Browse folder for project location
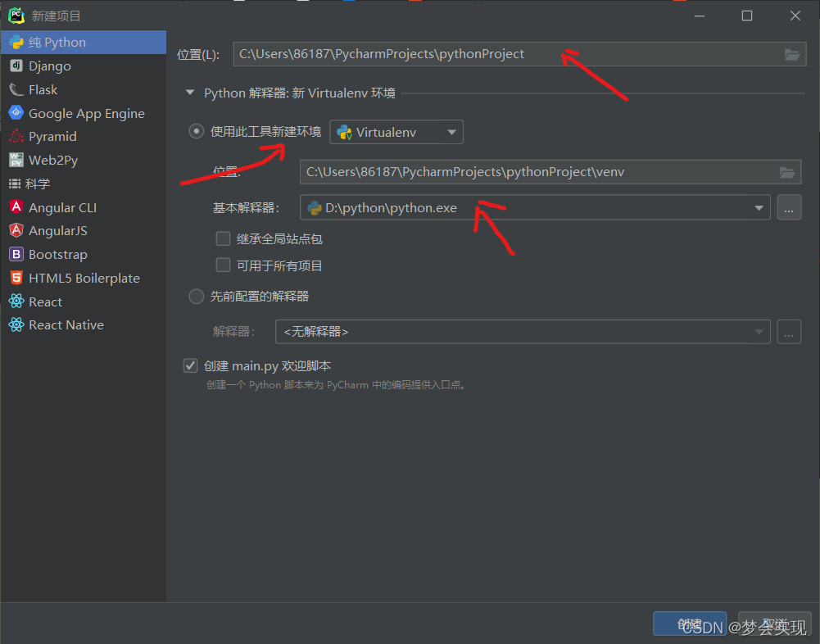This screenshot has height=644, width=820. click(x=792, y=54)
